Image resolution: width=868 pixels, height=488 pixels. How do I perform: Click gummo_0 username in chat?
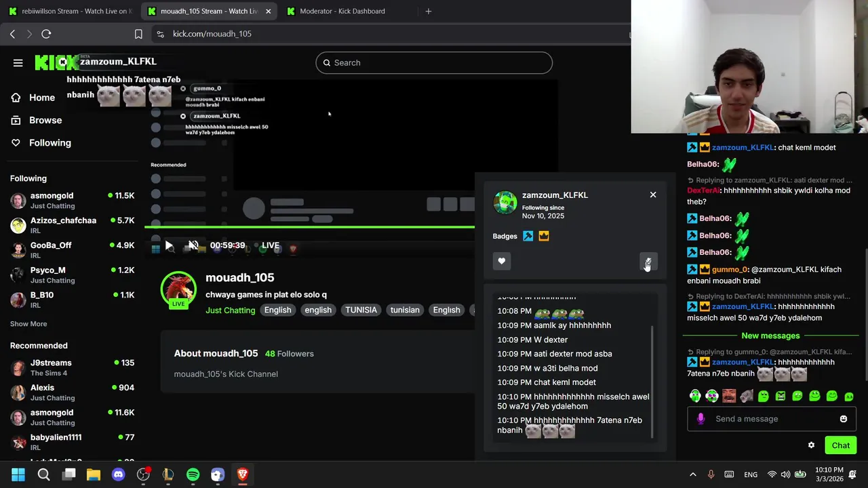(730, 270)
